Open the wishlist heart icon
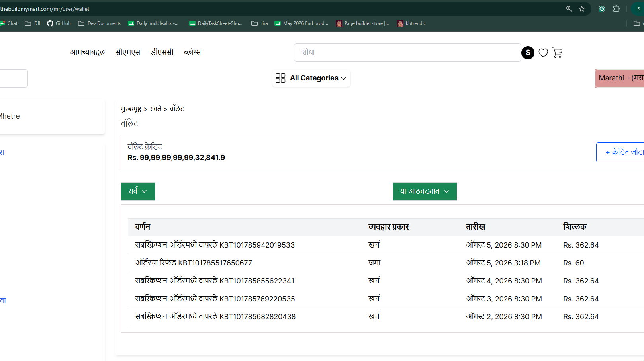The width and height of the screenshot is (644, 361). click(543, 53)
